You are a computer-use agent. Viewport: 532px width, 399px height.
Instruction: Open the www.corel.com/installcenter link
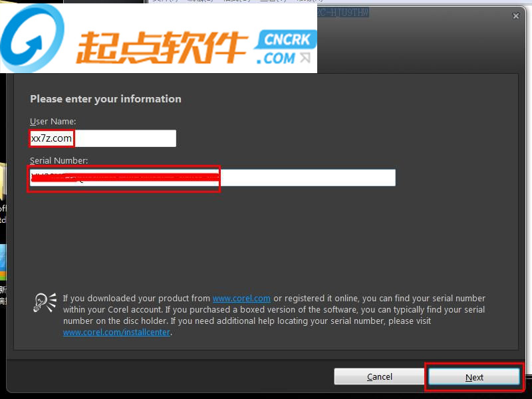(x=116, y=332)
